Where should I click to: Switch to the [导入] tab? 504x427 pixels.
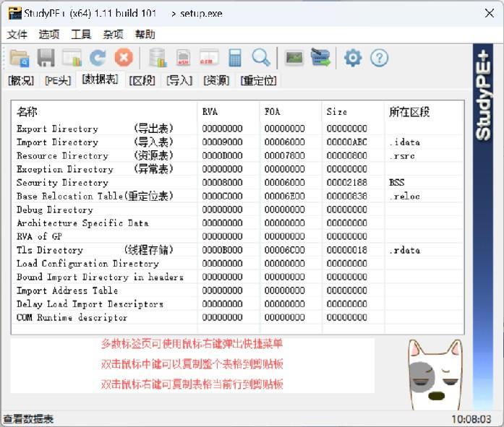click(179, 81)
